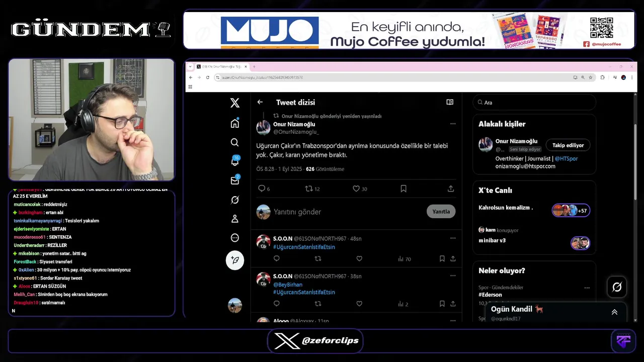Like the main tweet with 30 likes
This screenshot has width=644, height=362.
point(360,189)
